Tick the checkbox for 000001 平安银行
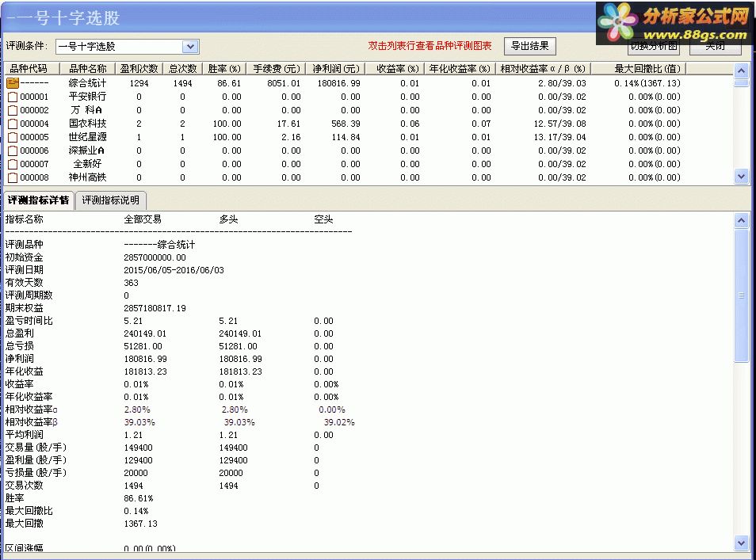 [x=13, y=97]
